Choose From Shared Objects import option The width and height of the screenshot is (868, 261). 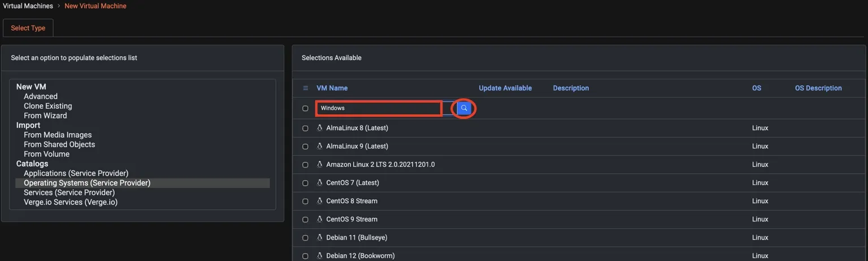pyautogui.click(x=59, y=144)
